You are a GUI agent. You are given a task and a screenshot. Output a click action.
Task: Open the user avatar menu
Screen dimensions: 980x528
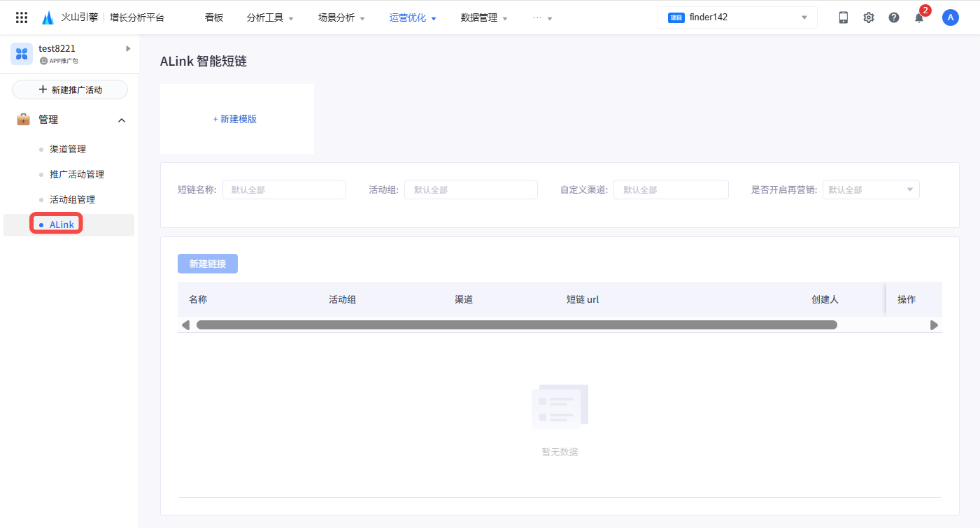[x=950, y=17]
